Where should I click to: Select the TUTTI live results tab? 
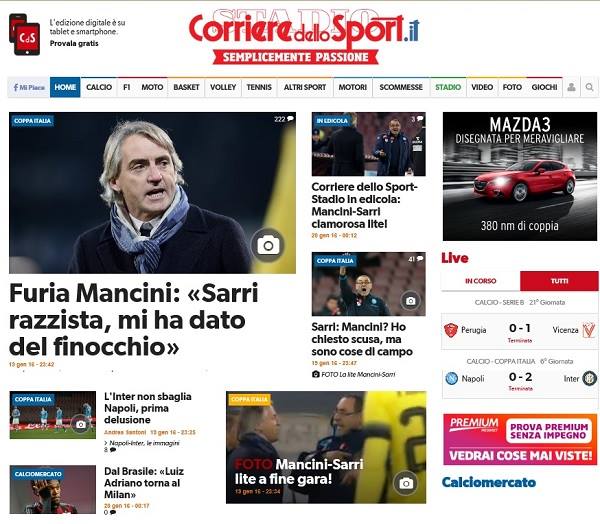click(559, 281)
